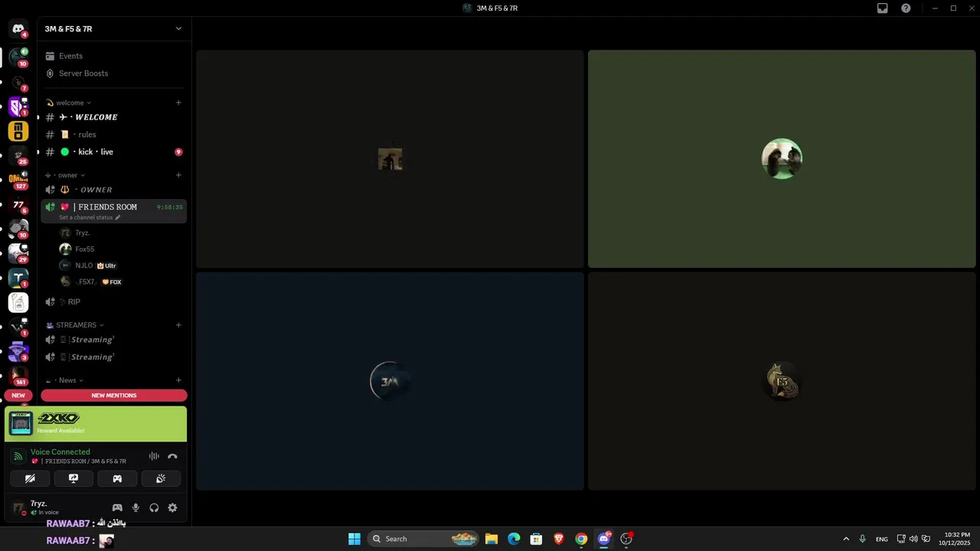Click Set a channel status

pos(90,217)
